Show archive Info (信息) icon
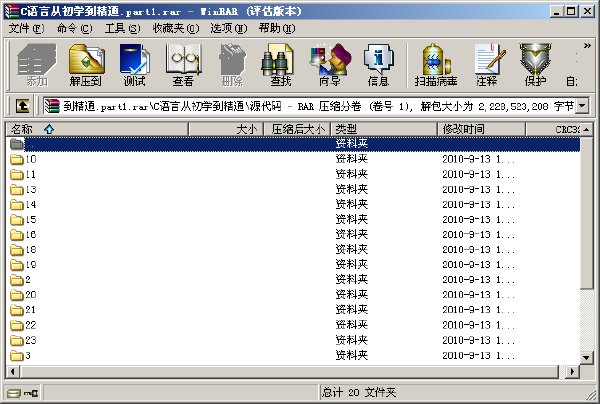This screenshot has height=404, width=600. (378, 65)
